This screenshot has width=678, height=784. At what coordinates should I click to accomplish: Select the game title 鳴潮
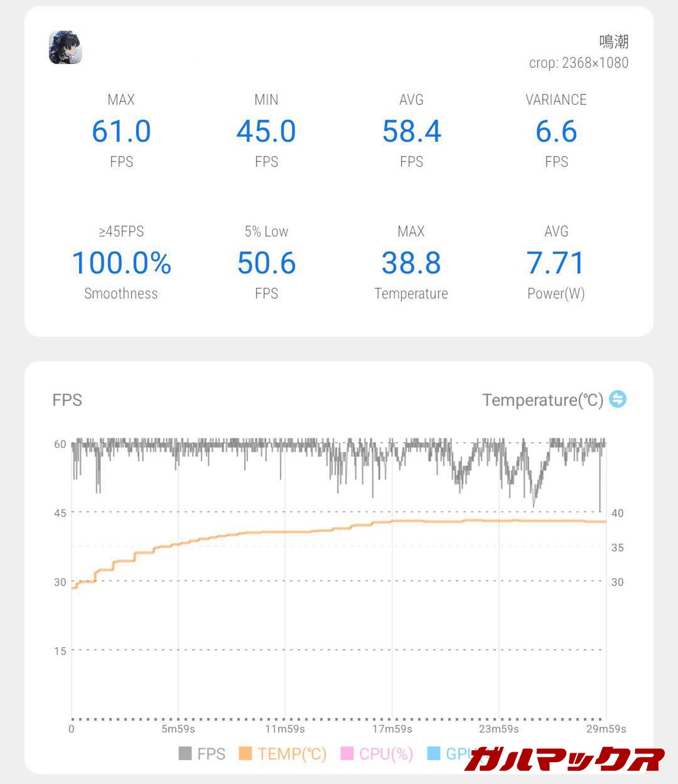tap(613, 41)
